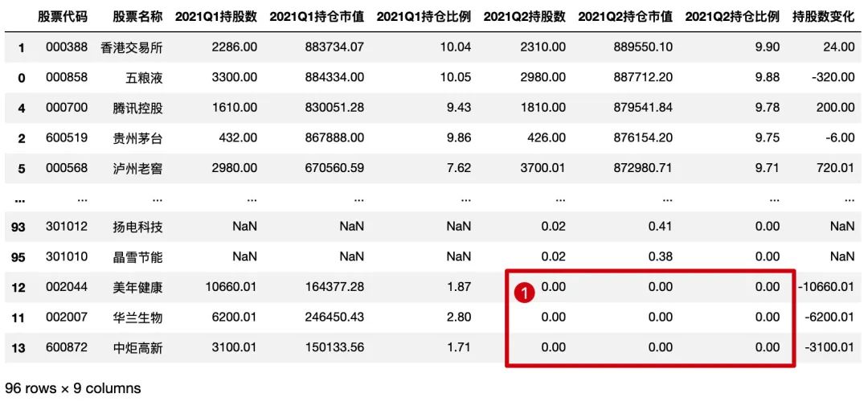Select the 美年健康 name cell
Image resolution: width=868 pixels, height=414 pixels.
coord(137,287)
